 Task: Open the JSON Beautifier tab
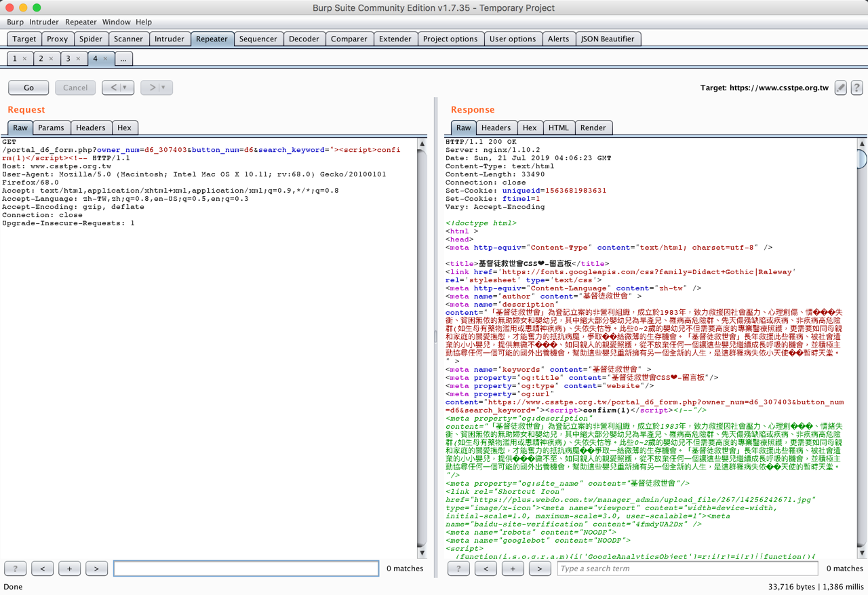608,39
